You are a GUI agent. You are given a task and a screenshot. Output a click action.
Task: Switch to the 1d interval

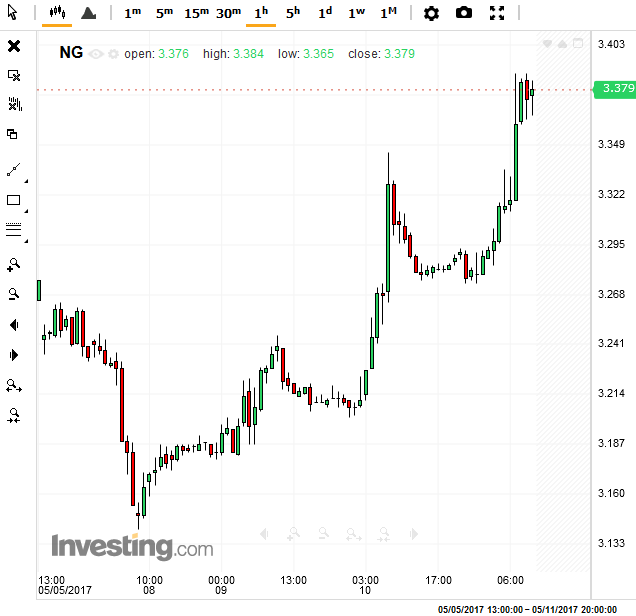(324, 13)
